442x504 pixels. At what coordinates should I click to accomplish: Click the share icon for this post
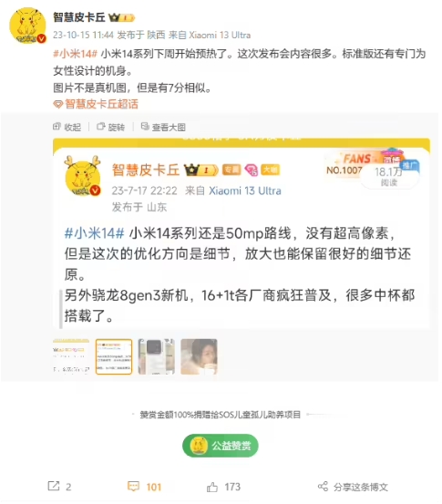(323, 487)
